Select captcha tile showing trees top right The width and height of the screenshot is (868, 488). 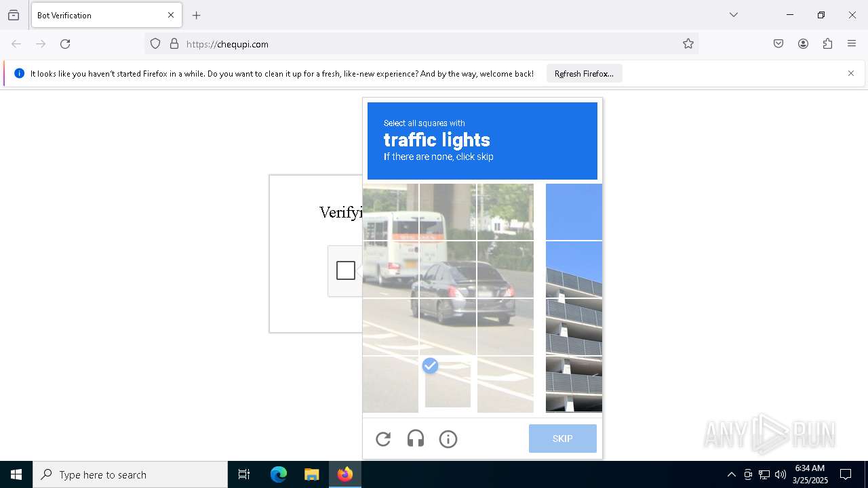pos(505,211)
